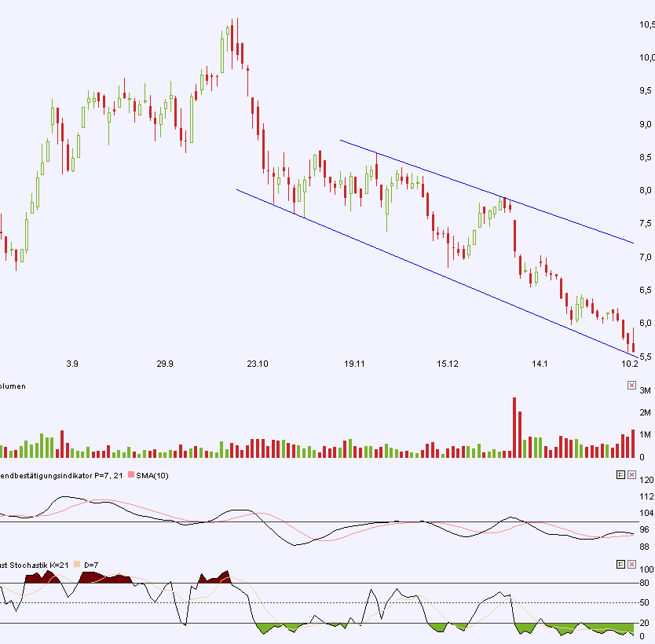The image size is (655, 644).
Task: Click the 6,0 price axis label
Action: [646, 323]
